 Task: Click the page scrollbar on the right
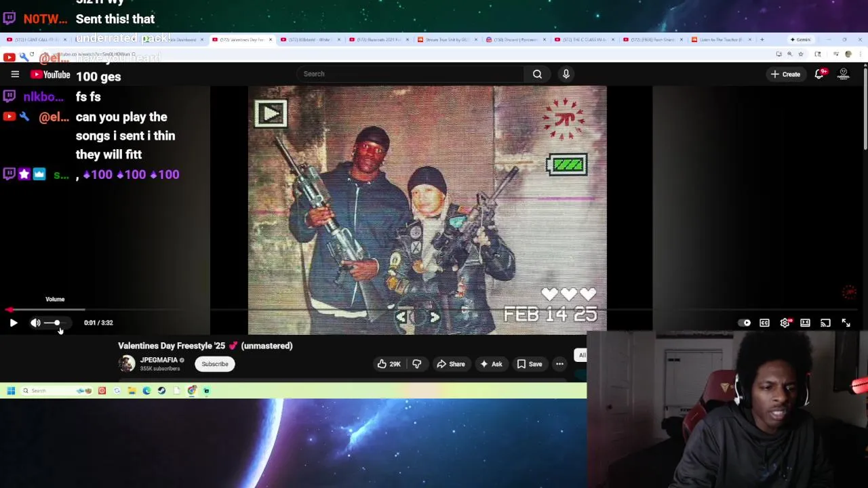coord(865,108)
